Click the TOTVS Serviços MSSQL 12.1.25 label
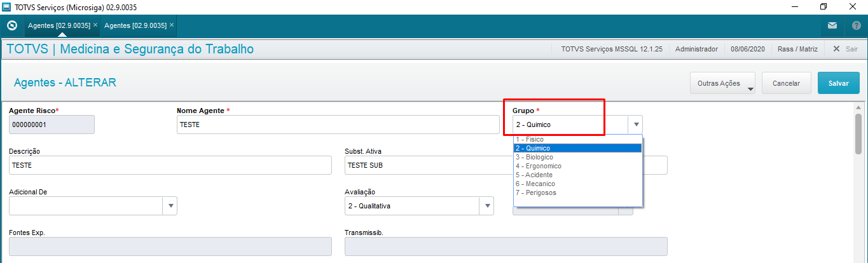The width and height of the screenshot is (868, 263). coord(612,49)
